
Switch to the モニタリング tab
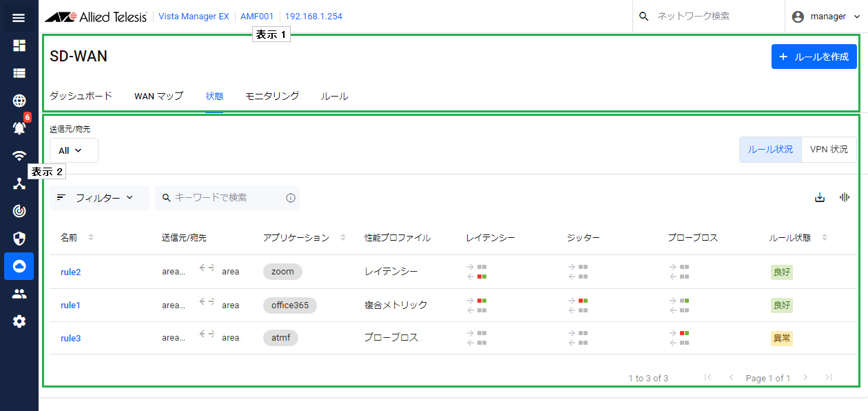click(x=272, y=97)
